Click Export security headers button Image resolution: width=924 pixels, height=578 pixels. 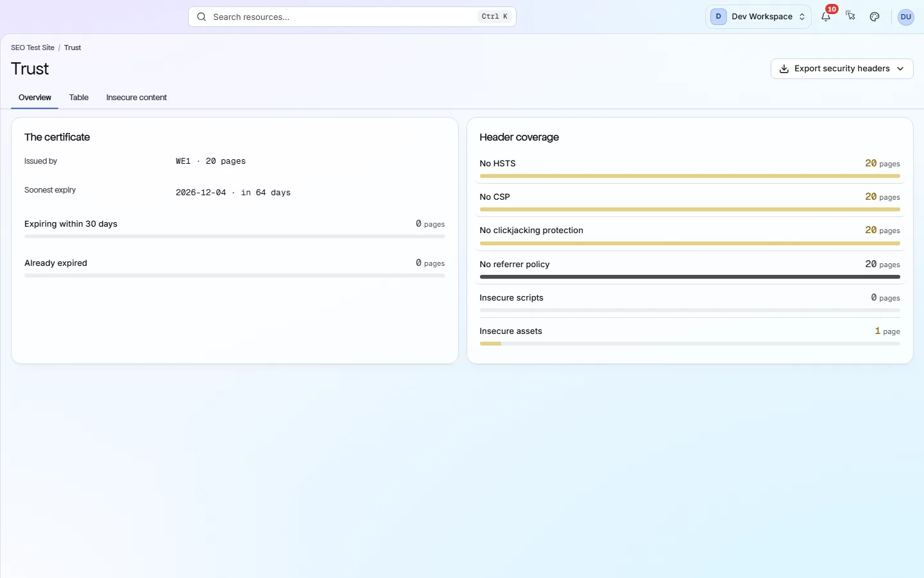pos(842,69)
